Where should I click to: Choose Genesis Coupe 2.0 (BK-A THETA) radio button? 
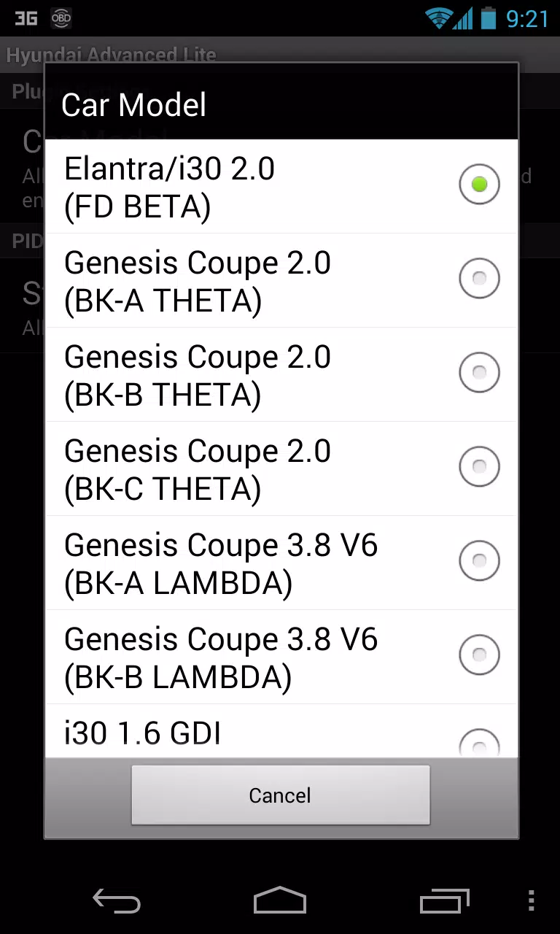click(x=479, y=278)
